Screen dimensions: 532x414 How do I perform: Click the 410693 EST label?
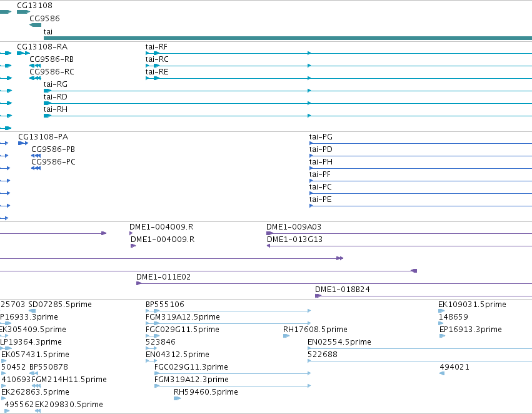[16, 380]
